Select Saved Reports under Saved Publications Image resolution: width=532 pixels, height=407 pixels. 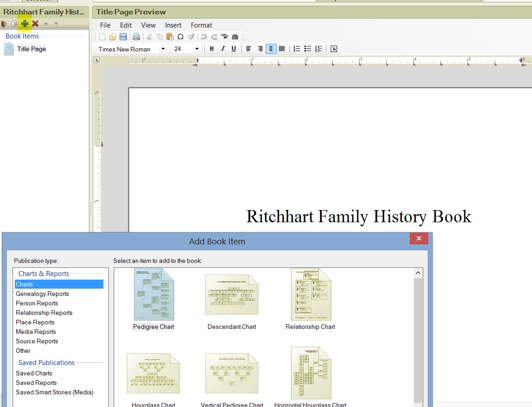click(36, 383)
